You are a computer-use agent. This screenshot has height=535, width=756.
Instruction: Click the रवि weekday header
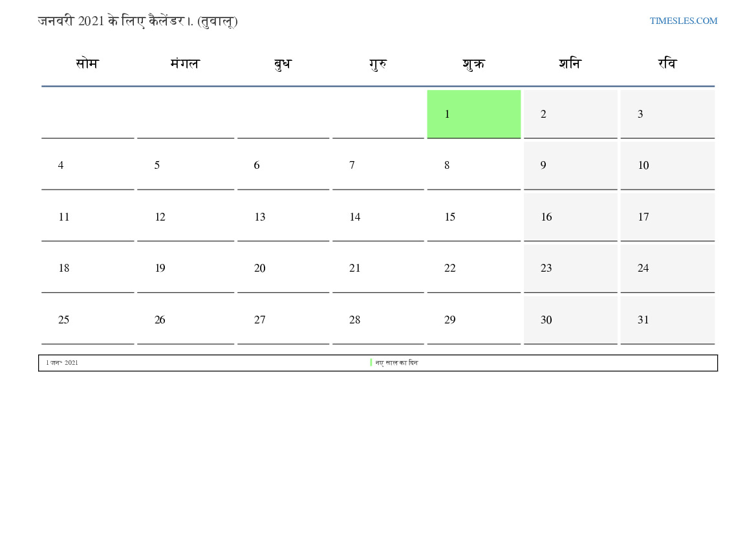coord(667,64)
